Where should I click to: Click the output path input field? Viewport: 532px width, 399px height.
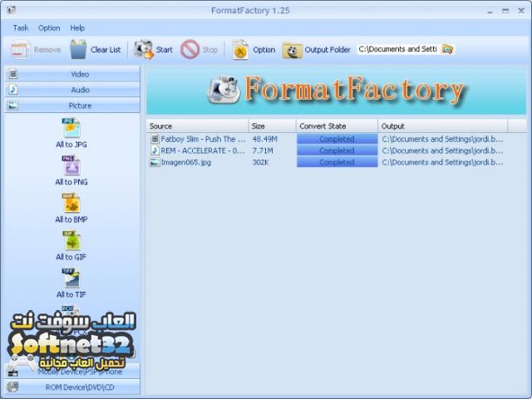pos(399,49)
